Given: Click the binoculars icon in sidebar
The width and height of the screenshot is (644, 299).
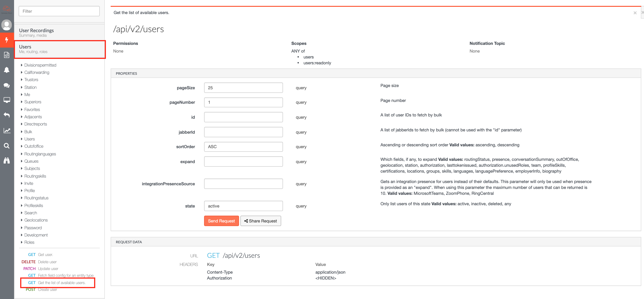Looking at the screenshot, I should click(7, 160).
